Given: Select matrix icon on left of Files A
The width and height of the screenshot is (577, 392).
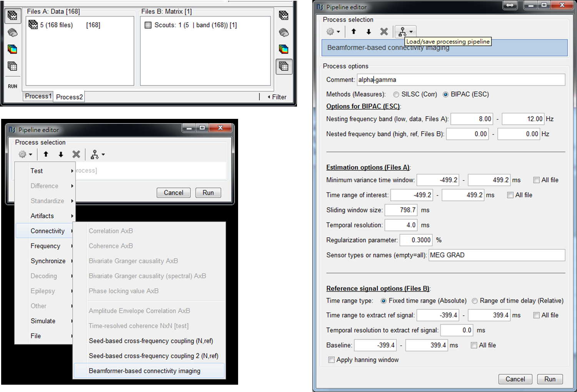Looking at the screenshot, I should (12, 66).
